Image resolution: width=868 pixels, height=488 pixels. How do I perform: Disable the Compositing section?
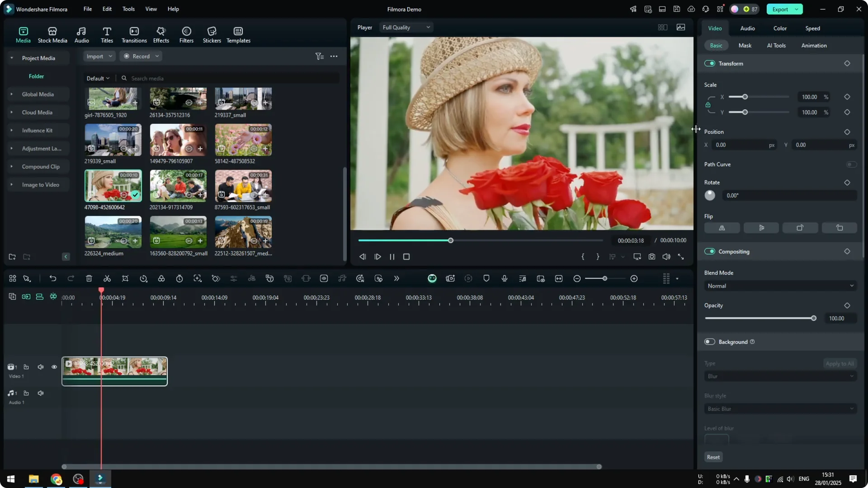point(710,251)
